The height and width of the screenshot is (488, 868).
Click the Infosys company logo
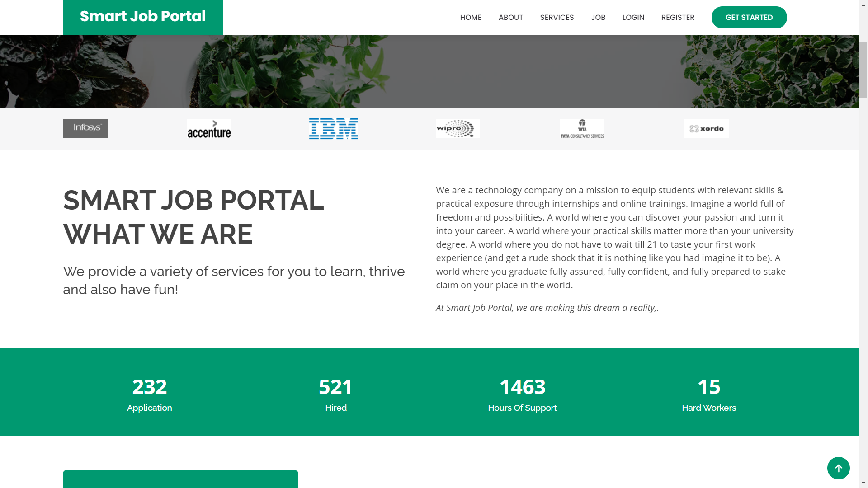coord(85,128)
